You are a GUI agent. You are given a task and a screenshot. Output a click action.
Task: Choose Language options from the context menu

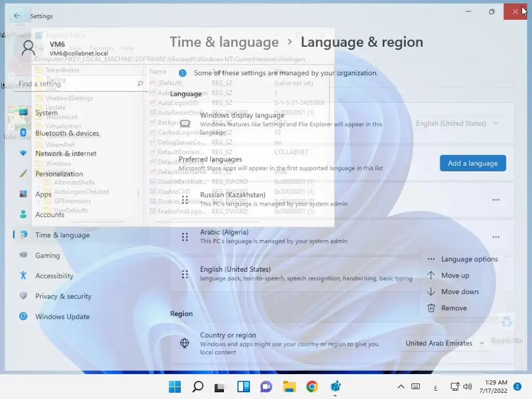click(462, 259)
